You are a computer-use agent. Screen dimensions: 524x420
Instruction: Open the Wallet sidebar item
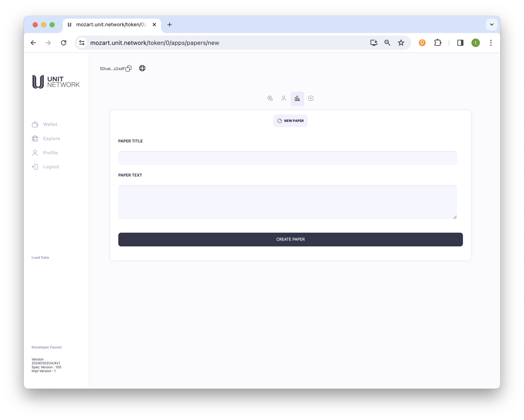coord(50,124)
